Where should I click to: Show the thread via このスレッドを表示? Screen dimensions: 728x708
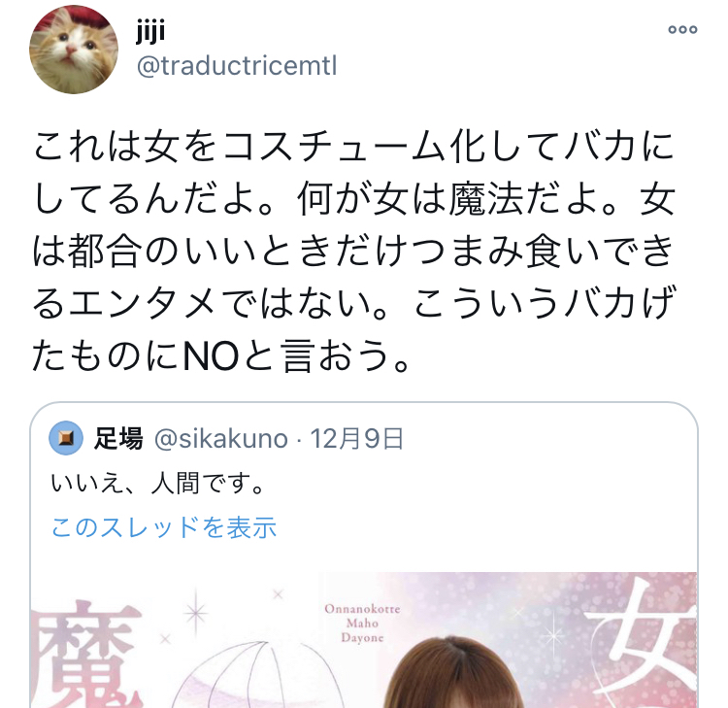pyautogui.click(x=164, y=527)
